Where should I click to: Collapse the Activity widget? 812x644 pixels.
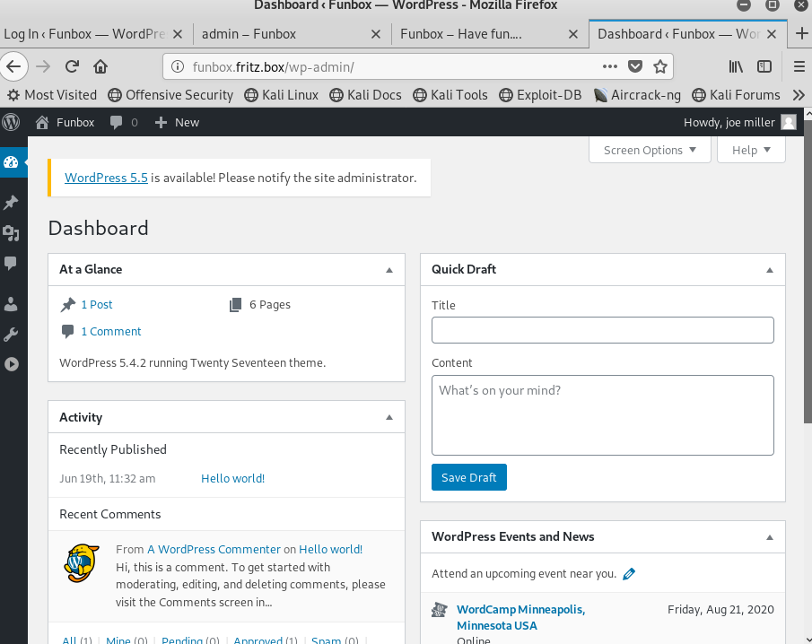tap(389, 417)
